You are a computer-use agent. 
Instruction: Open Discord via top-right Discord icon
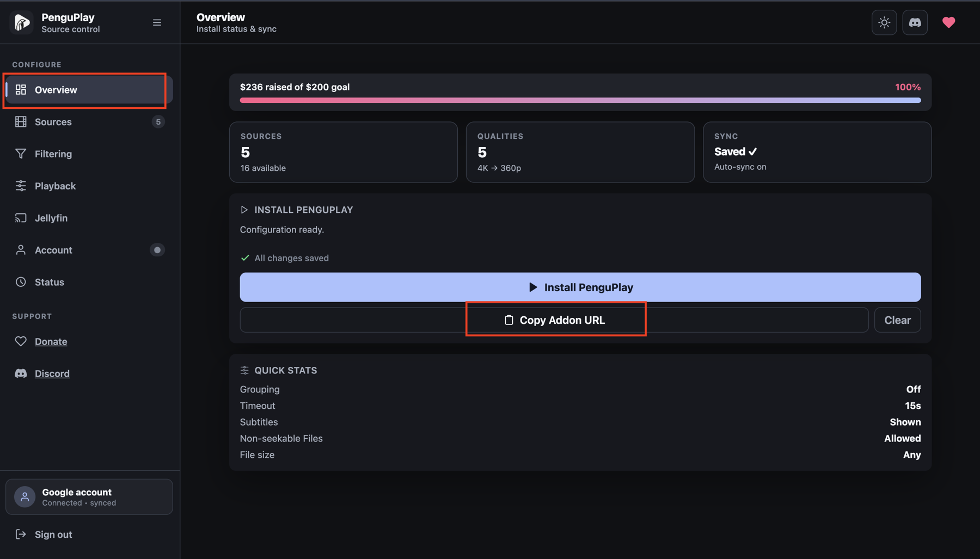(915, 22)
